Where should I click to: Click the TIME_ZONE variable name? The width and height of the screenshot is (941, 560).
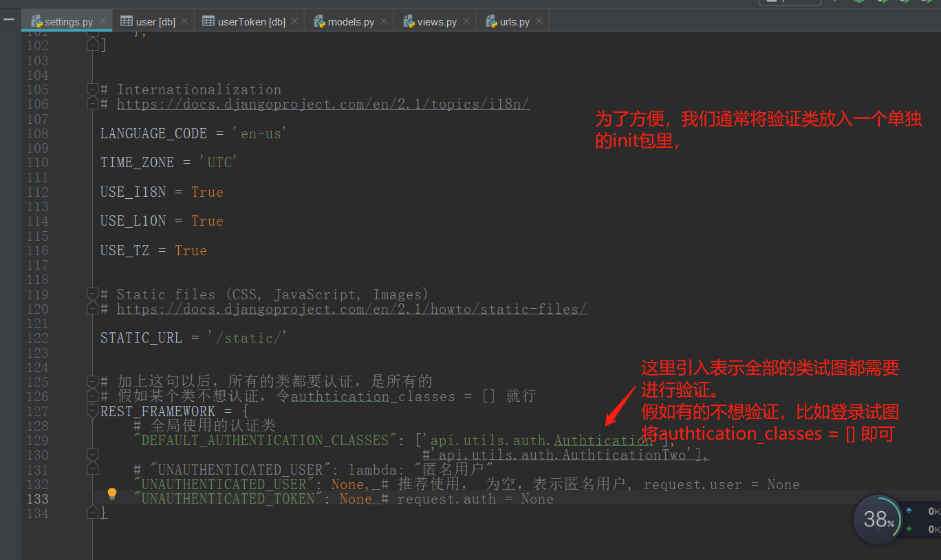(137, 162)
